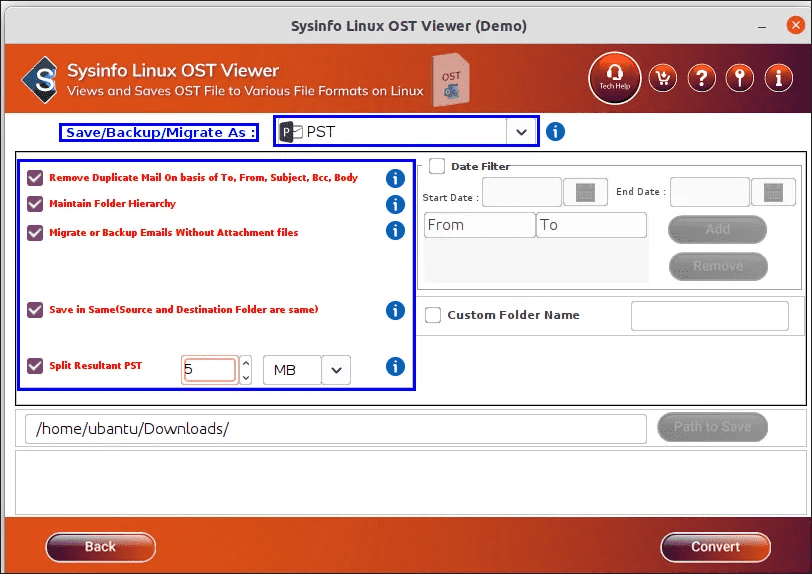
Task: Click the Convert button
Action: coord(715,547)
